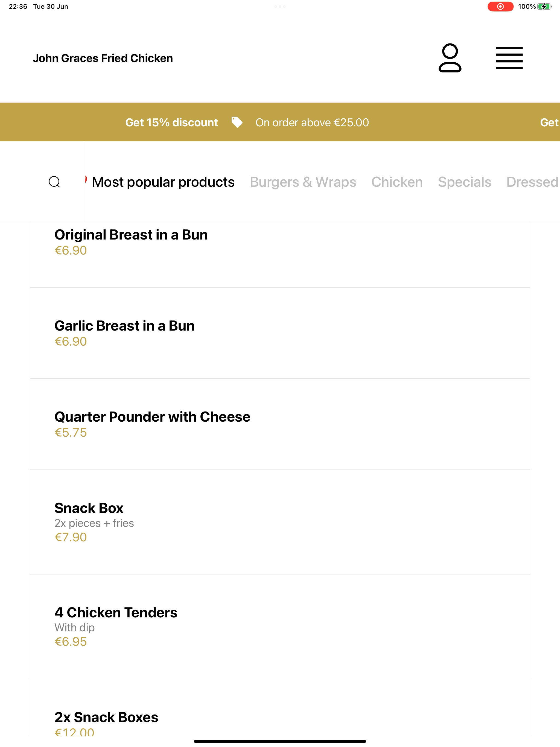The height and width of the screenshot is (747, 560).
Task: Open the user account profile icon
Action: point(450,58)
